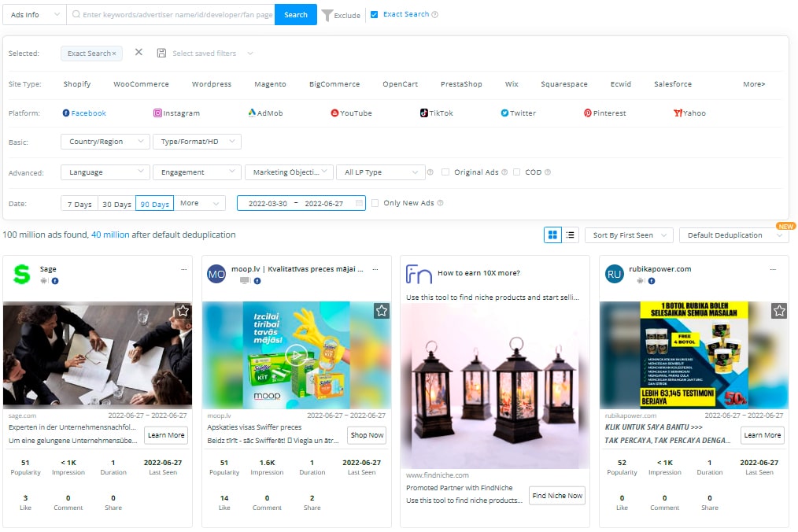Image resolution: width=798 pixels, height=532 pixels.
Task: Open the FindNiche lanterns ad image
Action: click(x=495, y=386)
